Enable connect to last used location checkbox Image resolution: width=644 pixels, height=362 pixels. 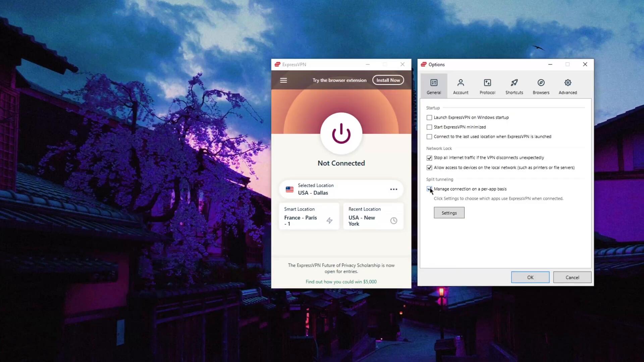[x=429, y=137]
